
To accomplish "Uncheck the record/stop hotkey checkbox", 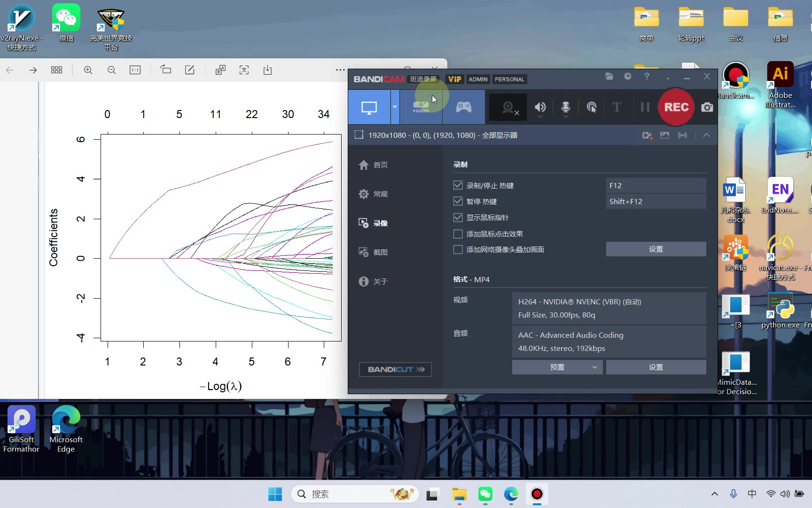I will pos(458,185).
